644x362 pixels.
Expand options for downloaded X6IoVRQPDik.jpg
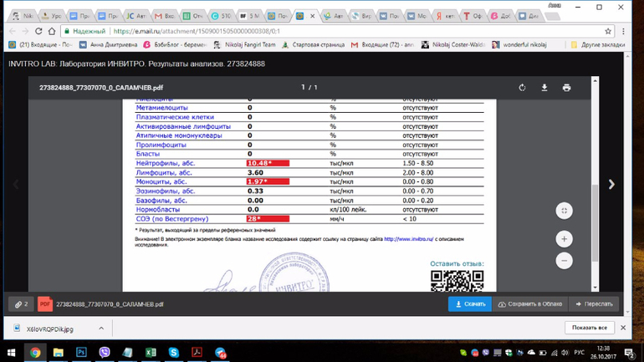(x=101, y=329)
